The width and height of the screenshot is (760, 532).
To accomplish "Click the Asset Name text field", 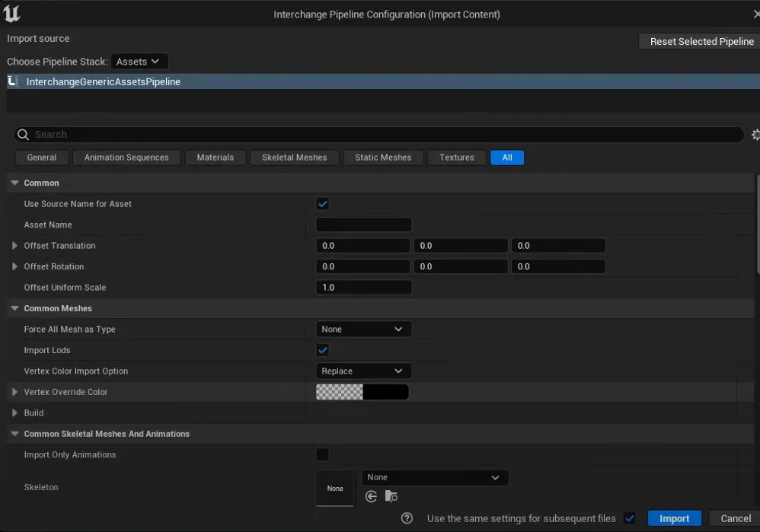I will coord(363,225).
